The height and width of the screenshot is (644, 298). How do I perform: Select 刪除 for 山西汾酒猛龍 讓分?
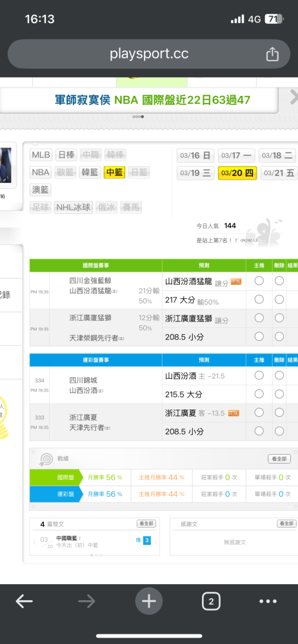[279, 281]
